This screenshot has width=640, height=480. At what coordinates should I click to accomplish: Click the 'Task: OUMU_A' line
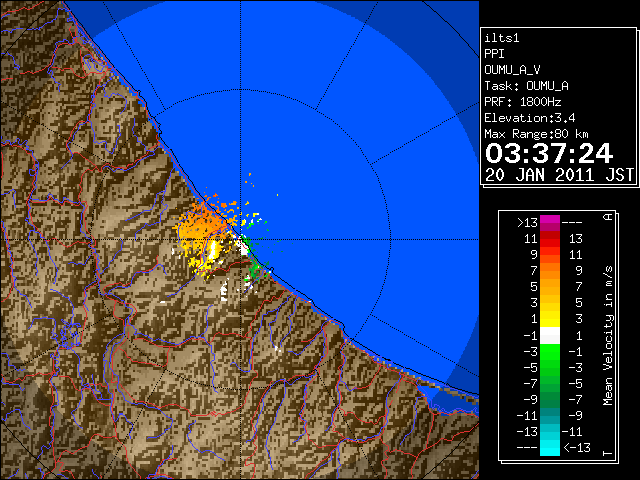[527, 86]
